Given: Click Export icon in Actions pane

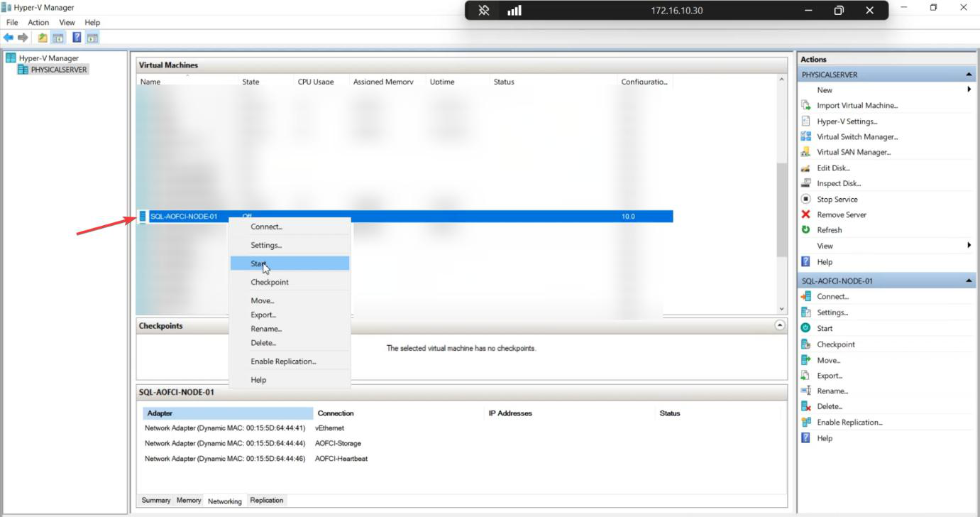Looking at the screenshot, I should (x=805, y=376).
